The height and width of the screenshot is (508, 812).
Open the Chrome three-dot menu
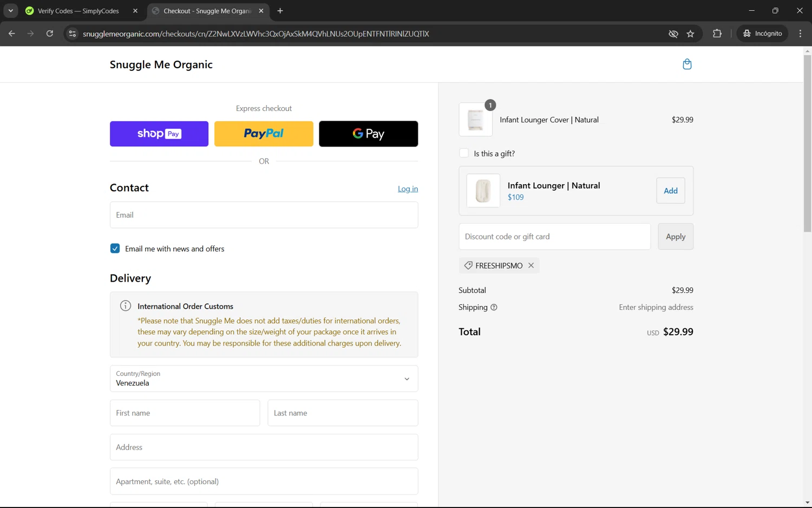coord(800,34)
